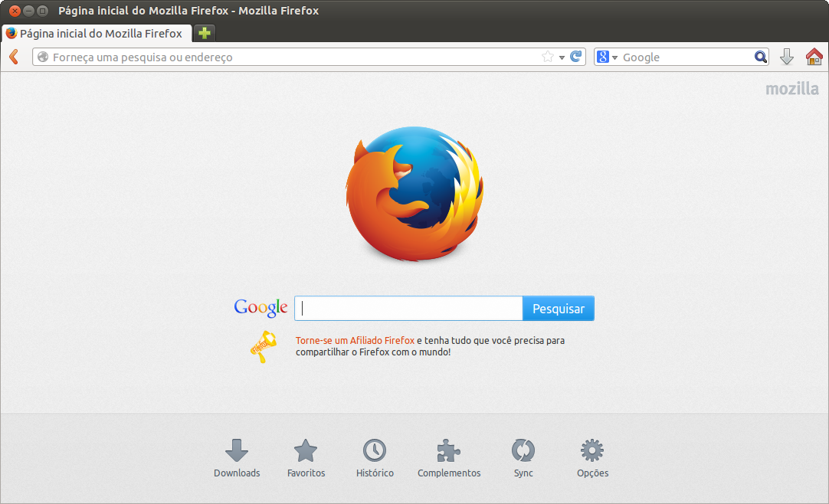Open Histórico clock icon

pos(375,458)
